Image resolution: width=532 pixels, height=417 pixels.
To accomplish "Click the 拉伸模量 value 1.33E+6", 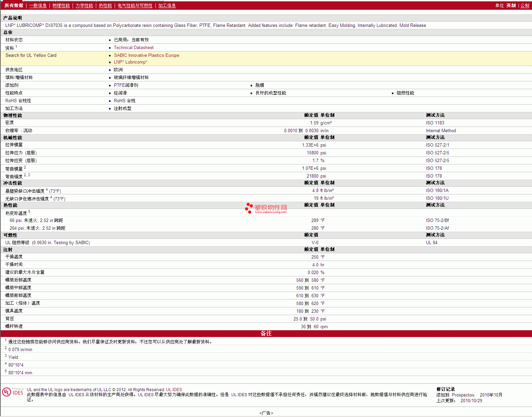I will [x=310, y=145].
